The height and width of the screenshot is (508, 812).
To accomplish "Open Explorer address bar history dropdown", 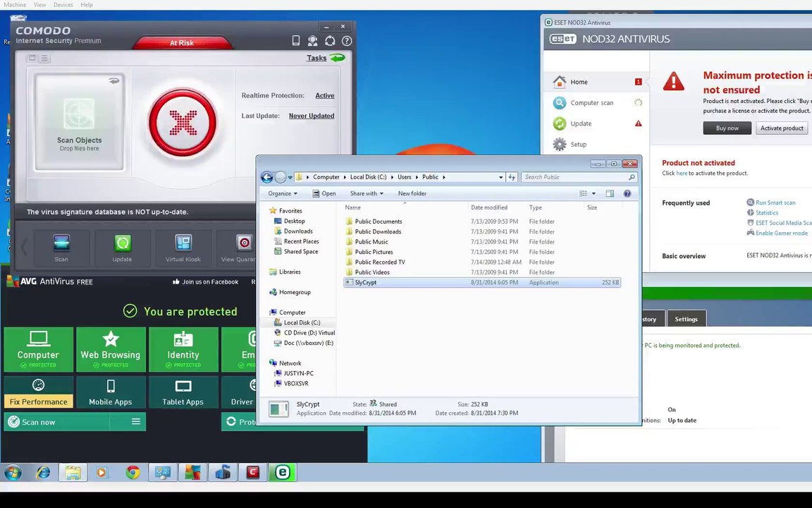I will [500, 177].
